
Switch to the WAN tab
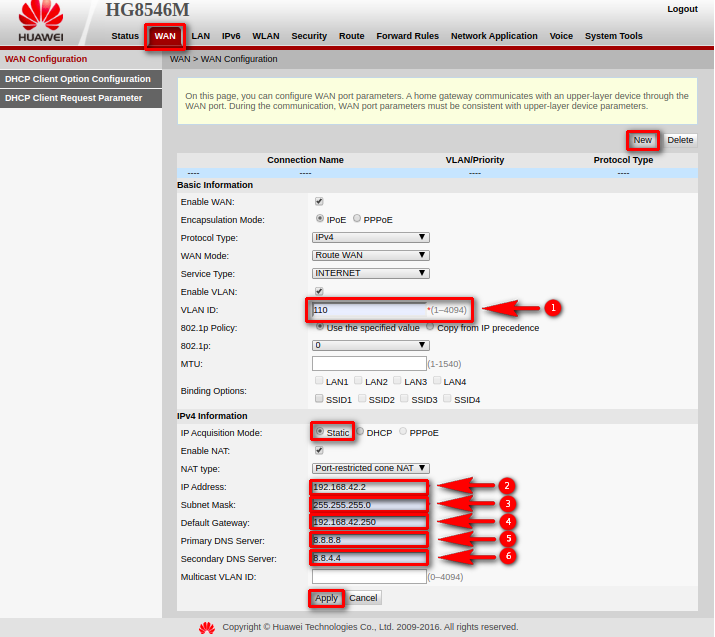(165, 36)
